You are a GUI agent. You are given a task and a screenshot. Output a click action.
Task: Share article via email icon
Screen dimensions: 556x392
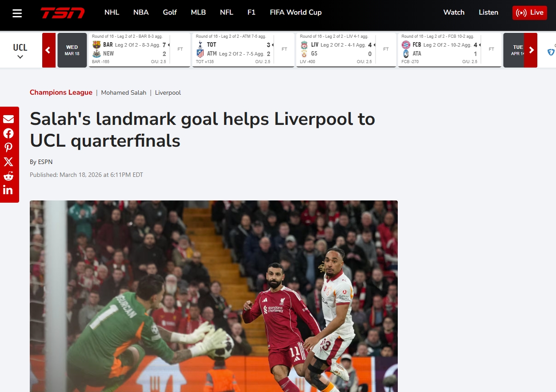tap(8, 119)
